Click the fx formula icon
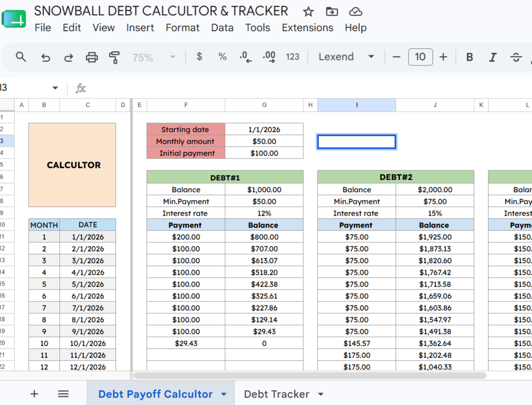The height and width of the screenshot is (405, 532). [x=80, y=88]
